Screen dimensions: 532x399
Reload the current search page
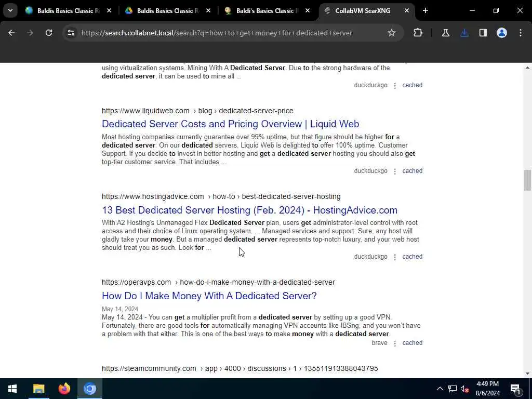click(49, 33)
